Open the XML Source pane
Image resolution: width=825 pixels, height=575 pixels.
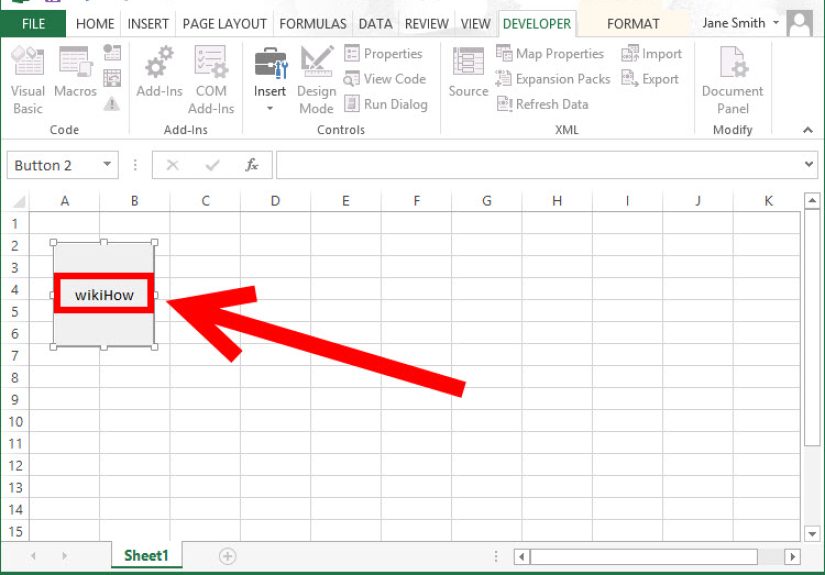[x=468, y=72]
